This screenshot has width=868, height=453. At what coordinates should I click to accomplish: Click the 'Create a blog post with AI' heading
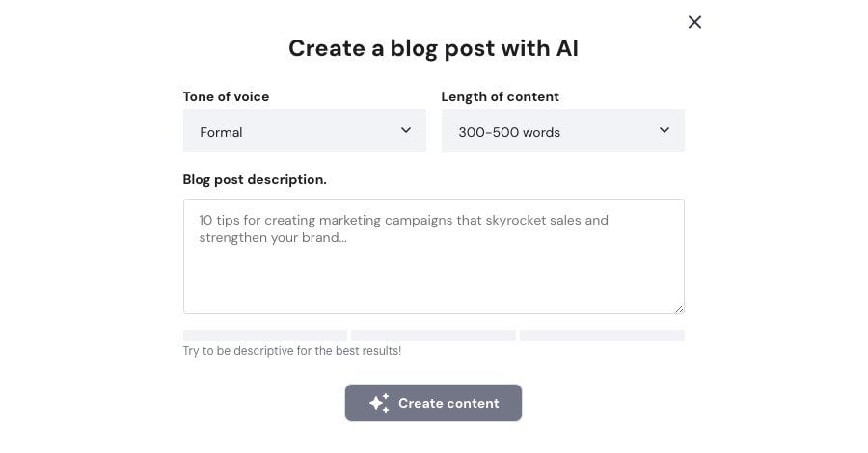point(433,48)
